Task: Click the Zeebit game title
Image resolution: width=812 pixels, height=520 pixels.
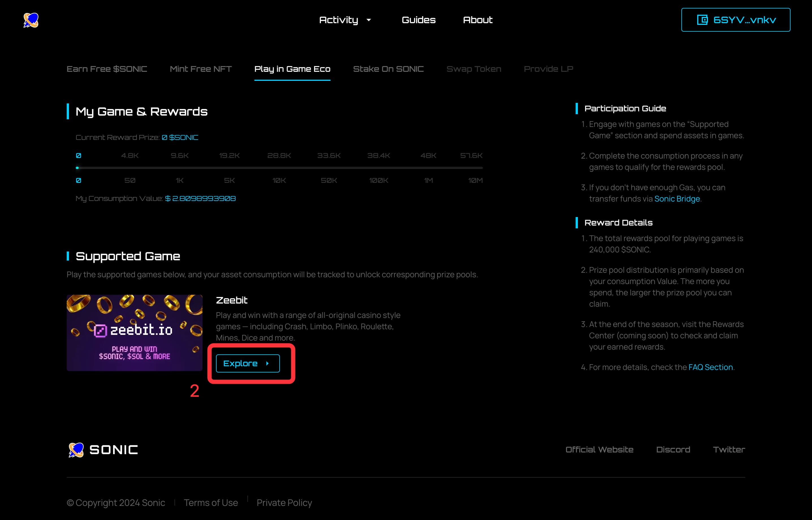Action: [232, 300]
